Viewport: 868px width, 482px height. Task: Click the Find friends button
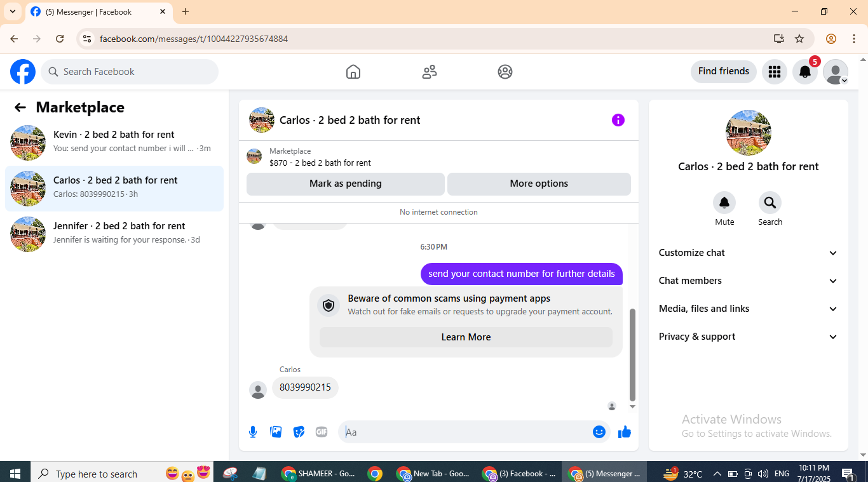pos(724,72)
